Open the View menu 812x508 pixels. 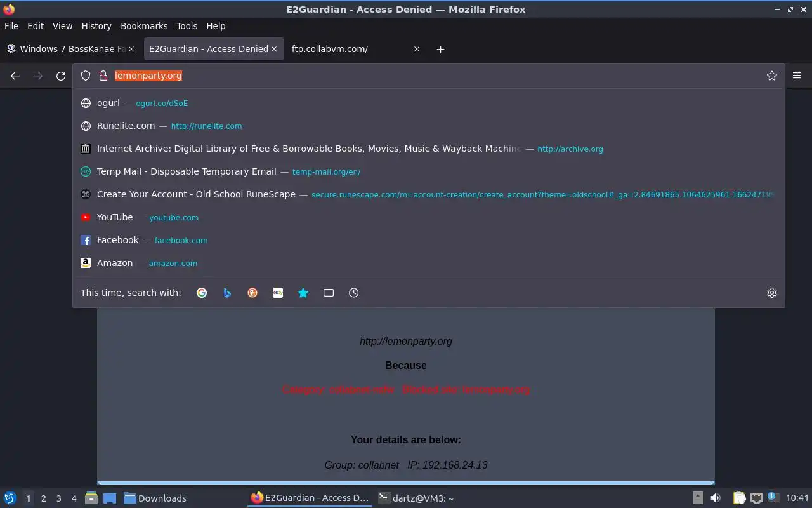(x=62, y=26)
